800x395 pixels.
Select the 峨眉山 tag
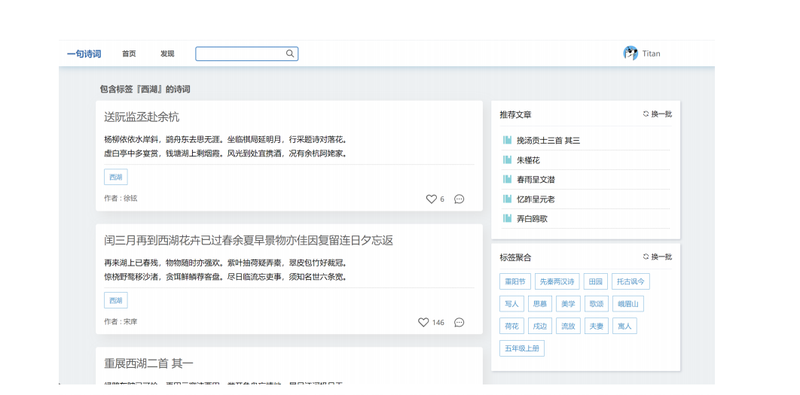click(628, 304)
